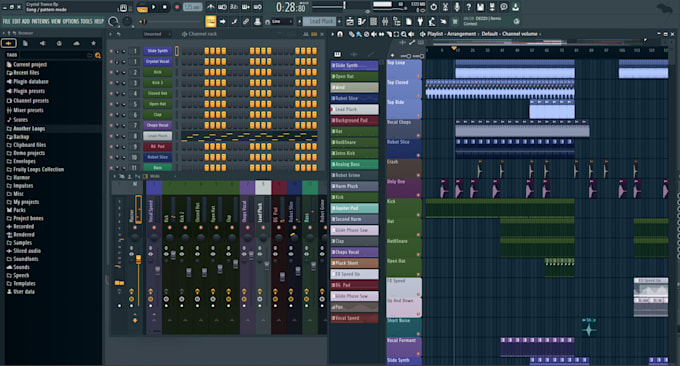Image resolution: width=680 pixels, height=366 pixels.
Task: Open the OPTIONS menu
Action: click(71, 21)
